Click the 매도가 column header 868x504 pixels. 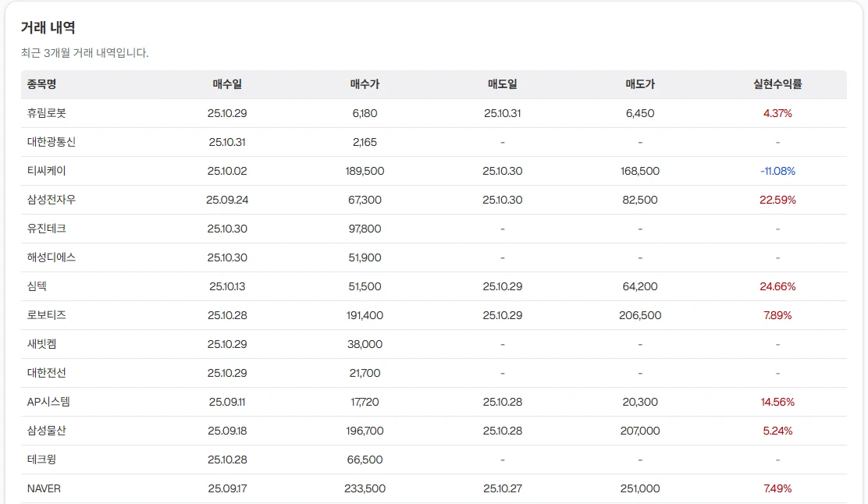pyautogui.click(x=640, y=84)
